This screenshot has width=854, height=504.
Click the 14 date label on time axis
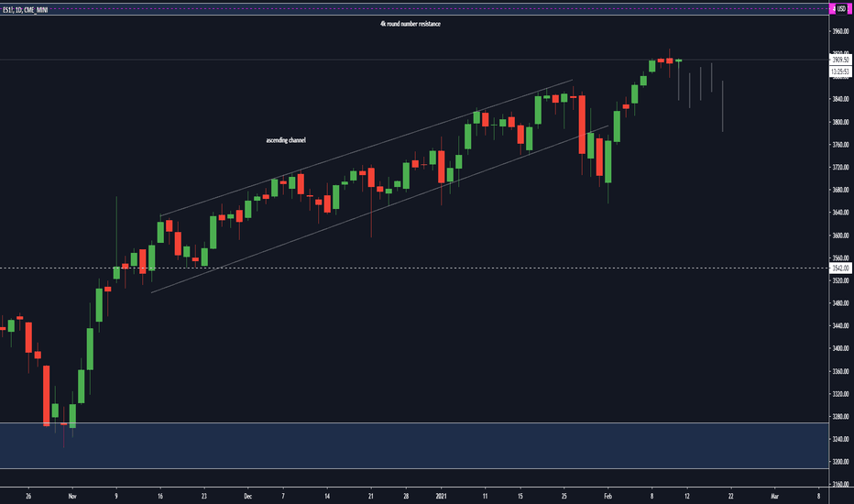tap(327, 497)
